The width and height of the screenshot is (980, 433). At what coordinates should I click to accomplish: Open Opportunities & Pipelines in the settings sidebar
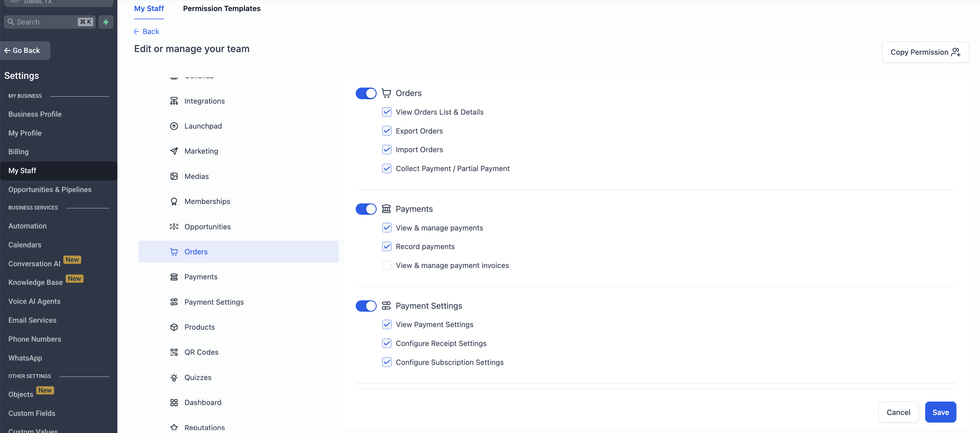50,189
